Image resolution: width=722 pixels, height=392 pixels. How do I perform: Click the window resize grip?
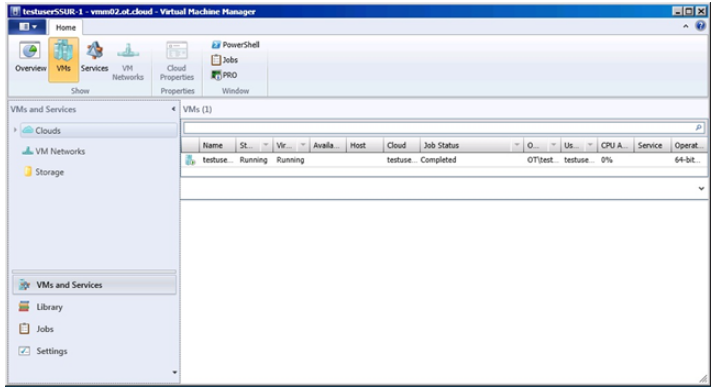click(x=703, y=379)
